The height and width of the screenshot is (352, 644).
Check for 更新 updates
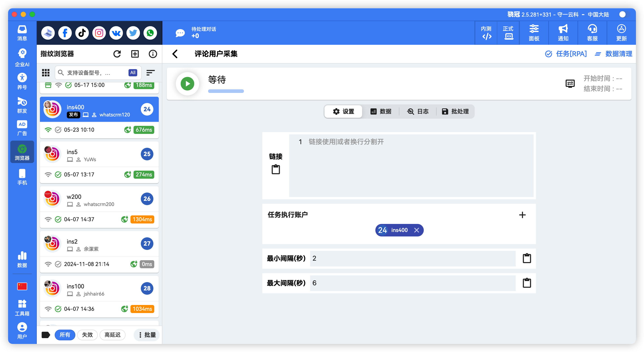pos(621,33)
